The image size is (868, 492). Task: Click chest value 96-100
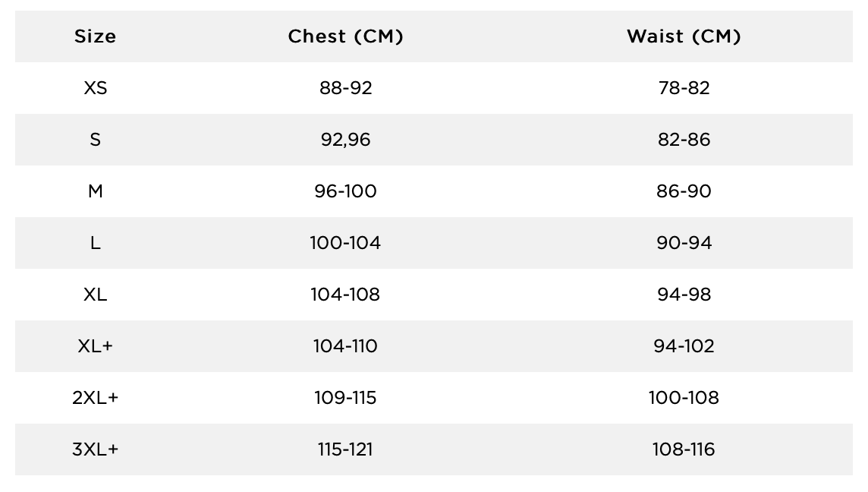click(x=345, y=191)
